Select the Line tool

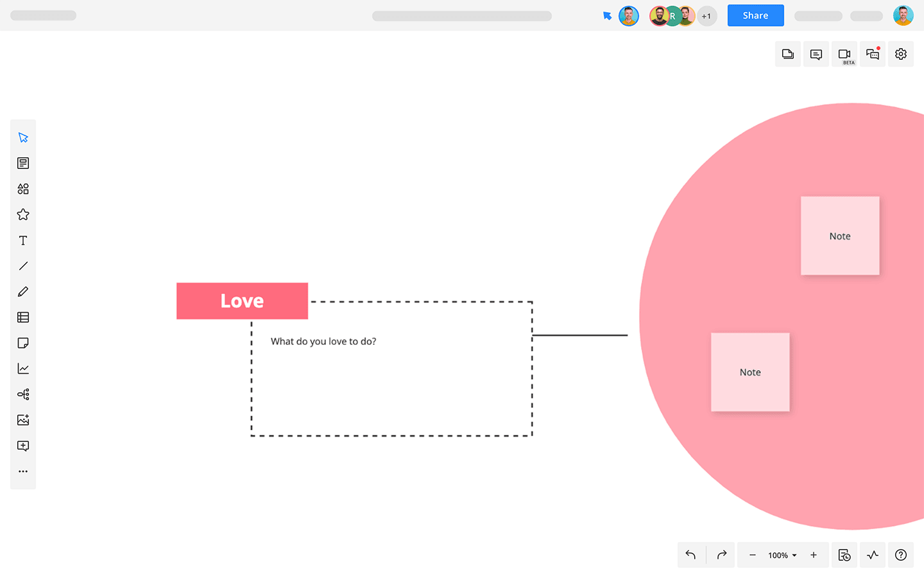pyautogui.click(x=23, y=266)
